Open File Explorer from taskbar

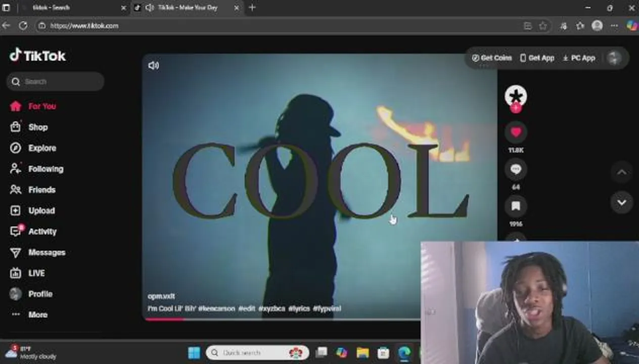pyautogui.click(x=362, y=352)
